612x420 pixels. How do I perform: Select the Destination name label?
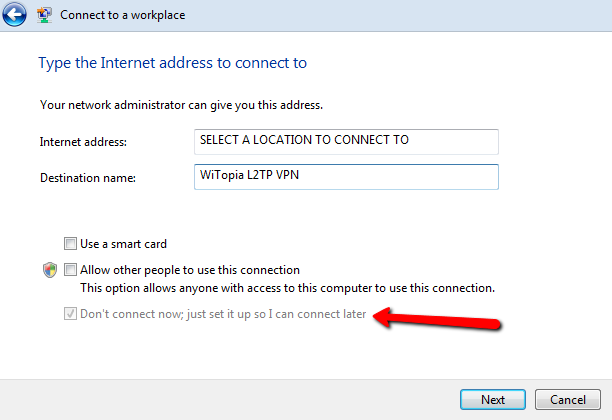[x=88, y=178]
